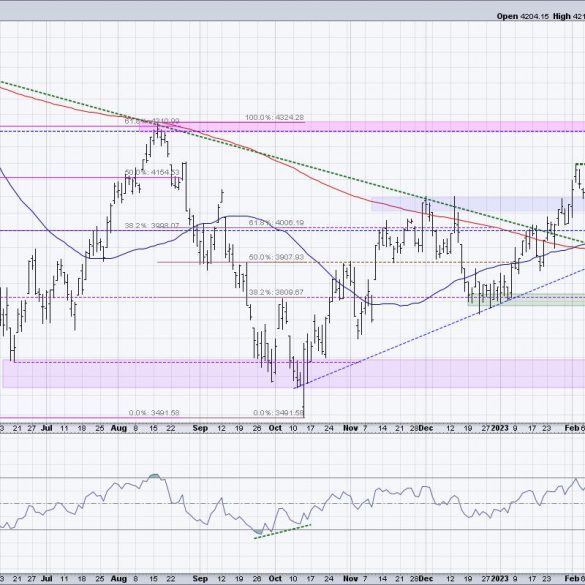
Task: Select the Aug label on upper date axis
Action: coord(119,428)
